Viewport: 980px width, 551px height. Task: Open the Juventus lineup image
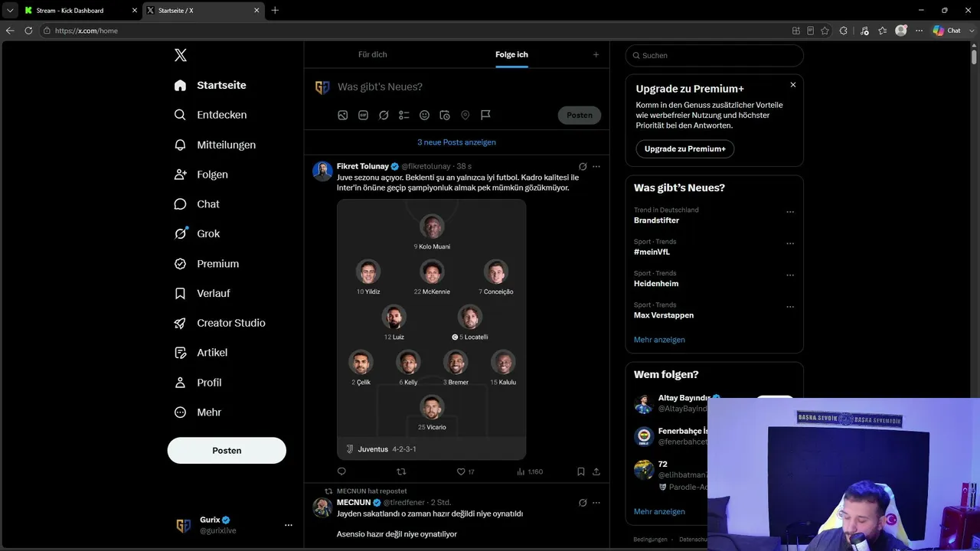432,330
